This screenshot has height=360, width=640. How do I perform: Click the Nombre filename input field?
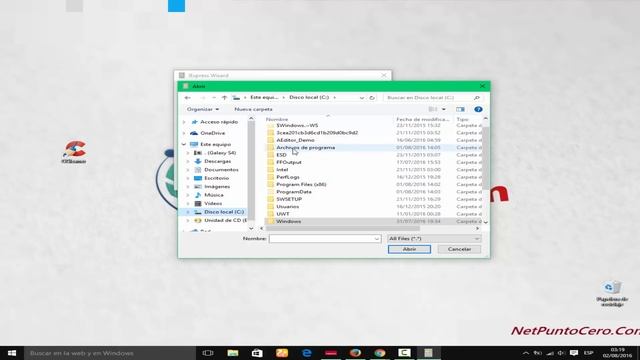pos(324,238)
